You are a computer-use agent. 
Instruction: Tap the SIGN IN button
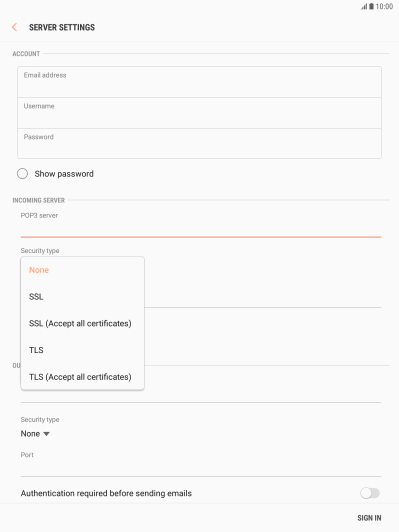(x=369, y=518)
